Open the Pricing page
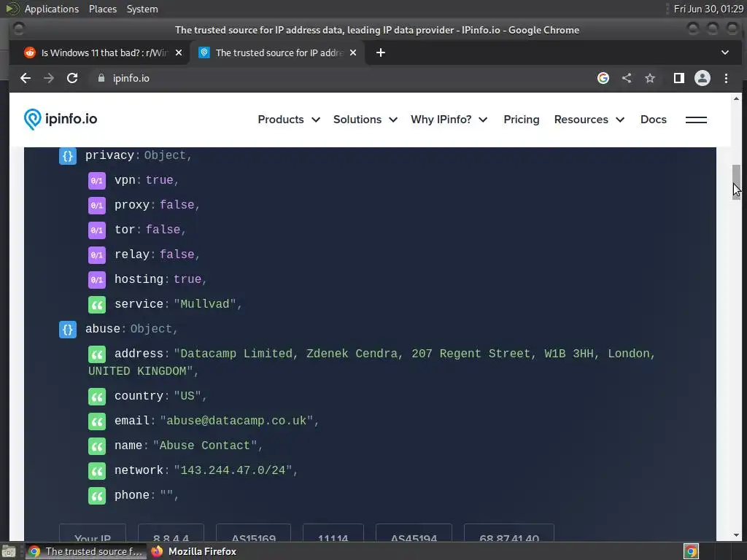The width and height of the screenshot is (747, 560). (x=521, y=120)
